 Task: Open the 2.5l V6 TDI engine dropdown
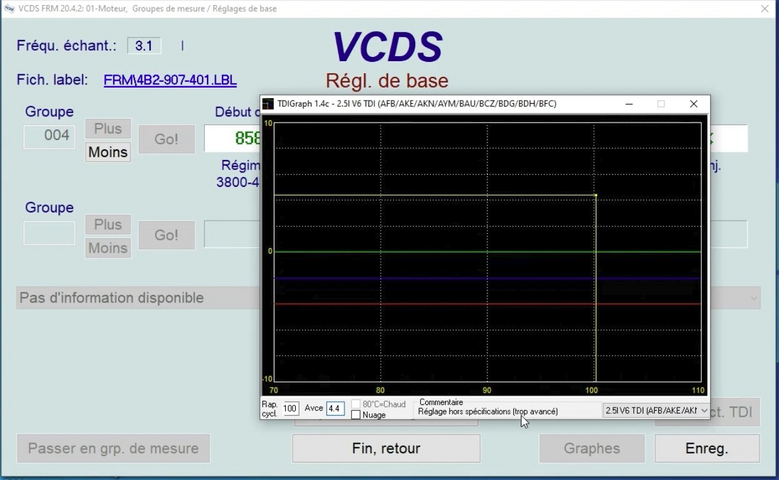(x=656, y=410)
